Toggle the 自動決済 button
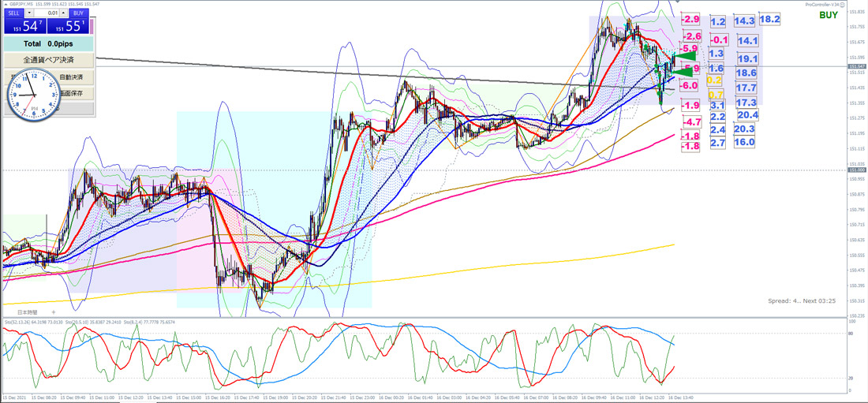The height and width of the screenshot is (403, 868). point(71,77)
